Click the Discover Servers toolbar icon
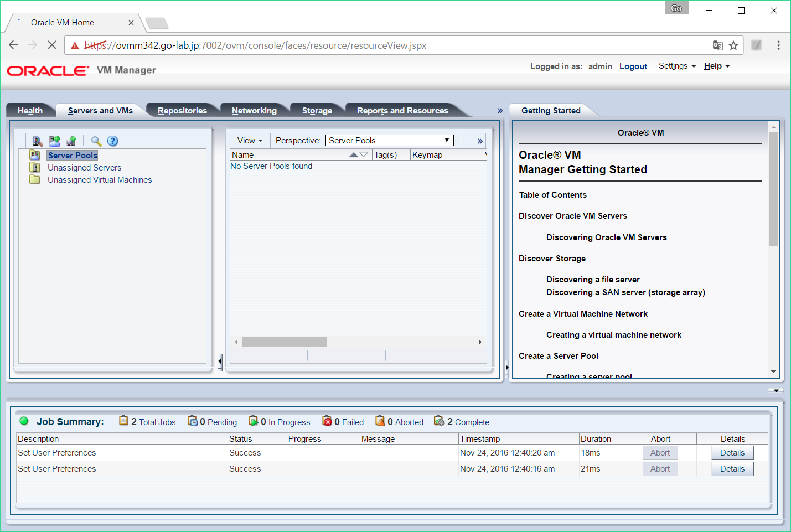791x532 pixels. (x=37, y=141)
